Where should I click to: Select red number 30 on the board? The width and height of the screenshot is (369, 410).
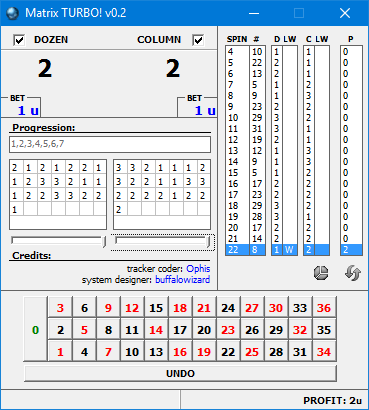pyautogui.click(x=276, y=308)
